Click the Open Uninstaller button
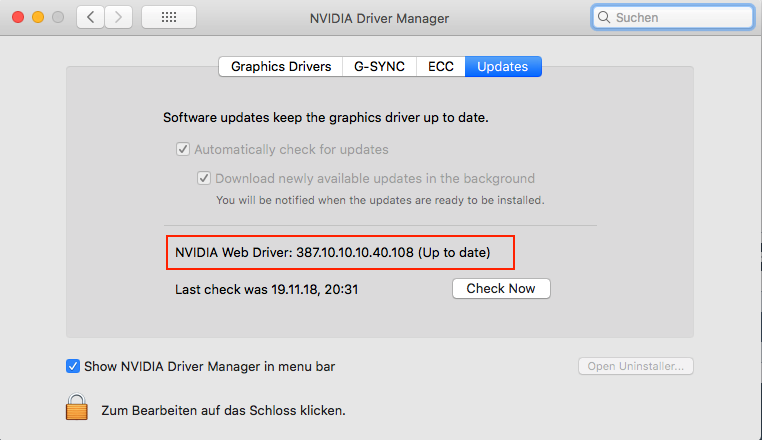This screenshot has height=440, width=762. pyautogui.click(x=636, y=366)
